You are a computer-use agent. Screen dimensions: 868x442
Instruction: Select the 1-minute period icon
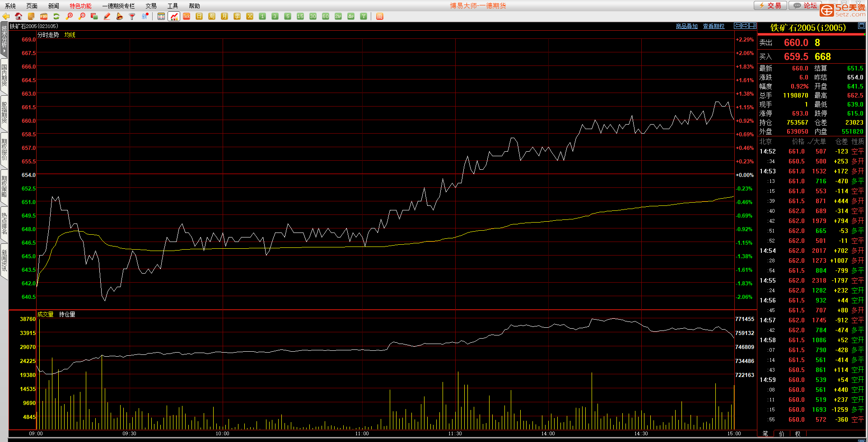click(262, 16)
